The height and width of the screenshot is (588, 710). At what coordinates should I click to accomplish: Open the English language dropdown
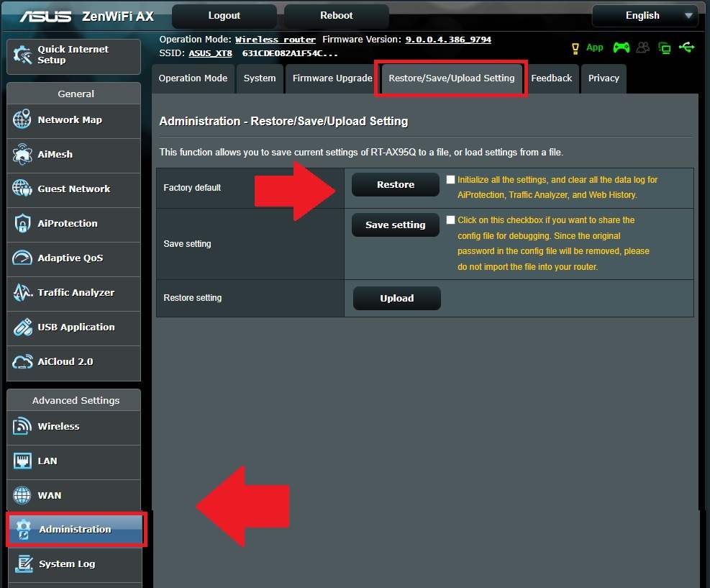(x=645, y=16)
